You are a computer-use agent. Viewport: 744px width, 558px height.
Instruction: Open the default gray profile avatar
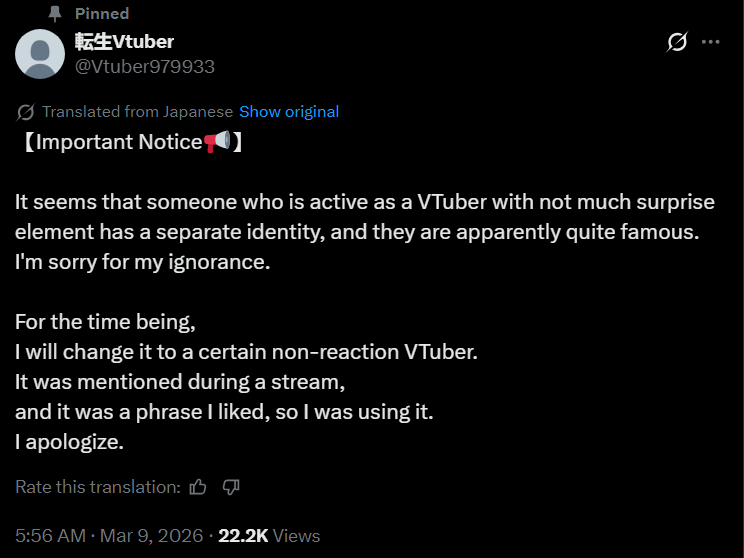[40, 54]
